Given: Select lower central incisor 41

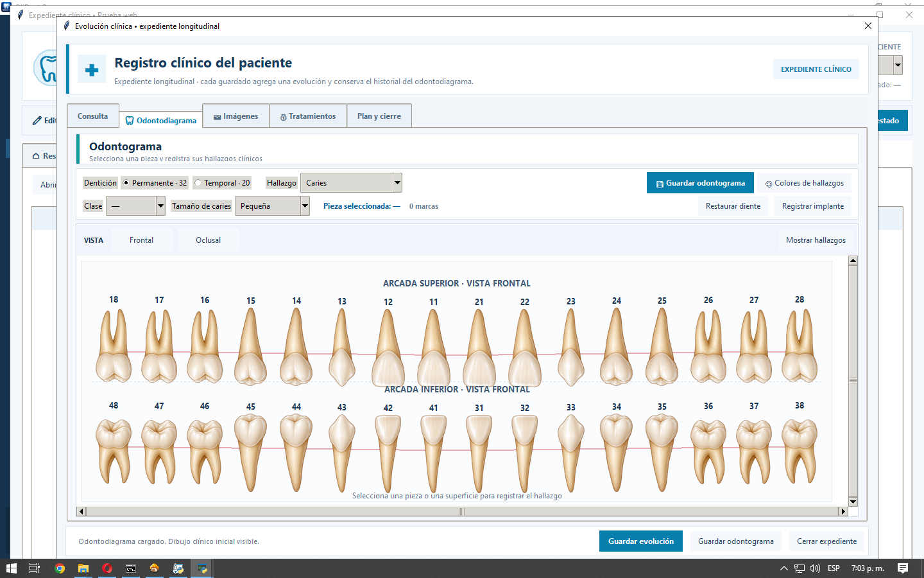Looking at the screenshot, I should 434,454.
